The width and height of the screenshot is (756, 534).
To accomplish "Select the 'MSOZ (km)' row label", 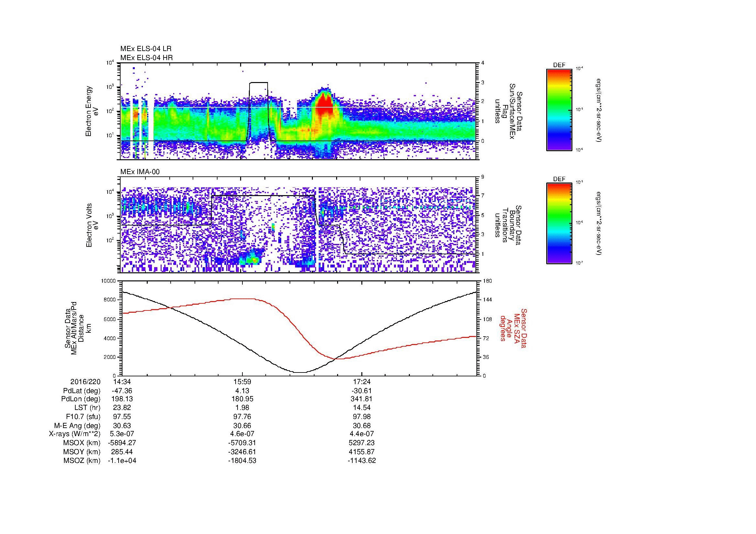I will pyautogui.click(x=82, y=461).
